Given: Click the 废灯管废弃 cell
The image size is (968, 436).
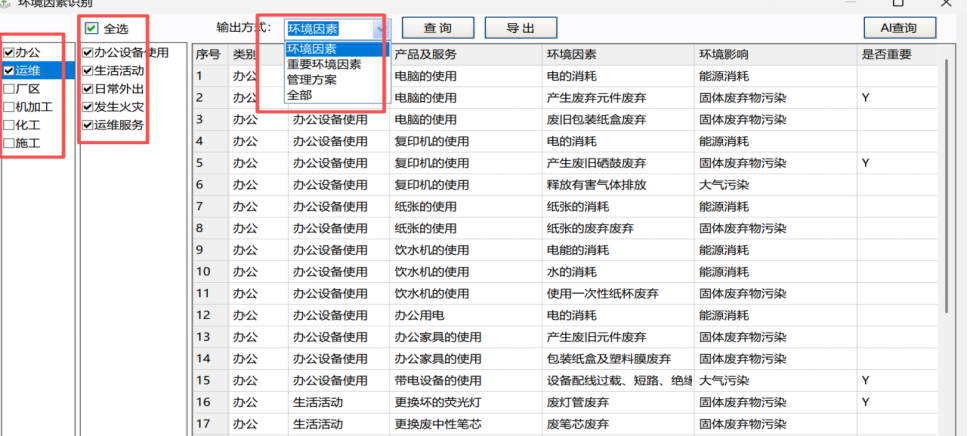Looking at the screenshot, I should coord(618,403).
